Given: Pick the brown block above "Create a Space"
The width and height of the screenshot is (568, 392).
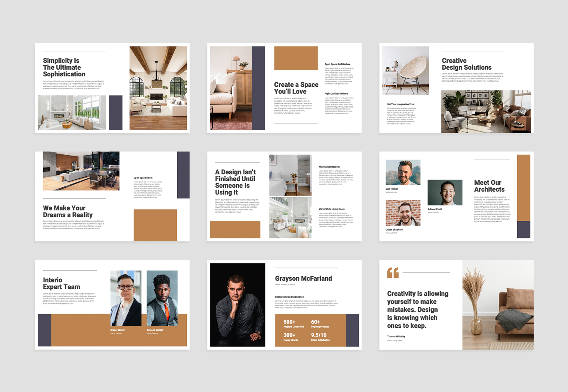Looking at the screenshot, I should 296,58.
